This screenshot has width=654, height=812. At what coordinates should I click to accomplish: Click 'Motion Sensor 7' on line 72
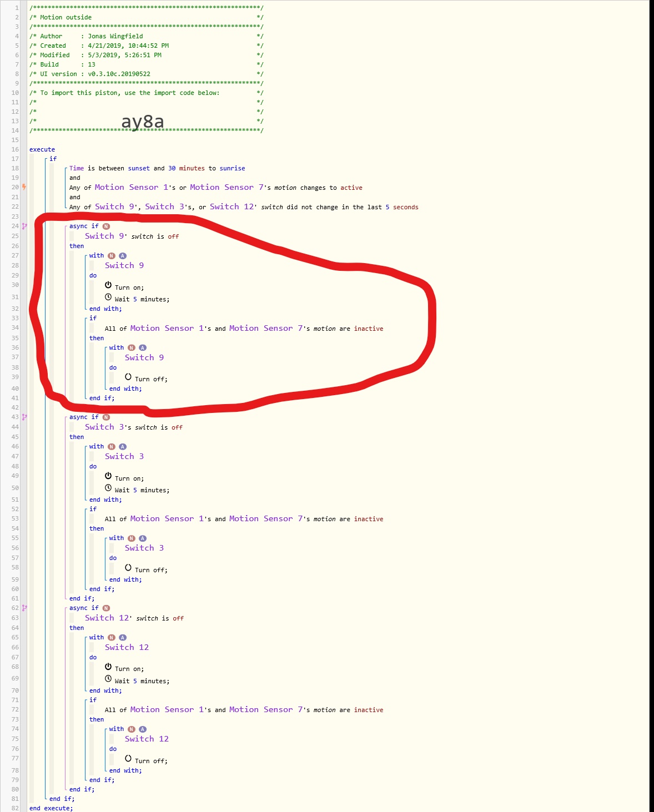click(x=266, y=709)
